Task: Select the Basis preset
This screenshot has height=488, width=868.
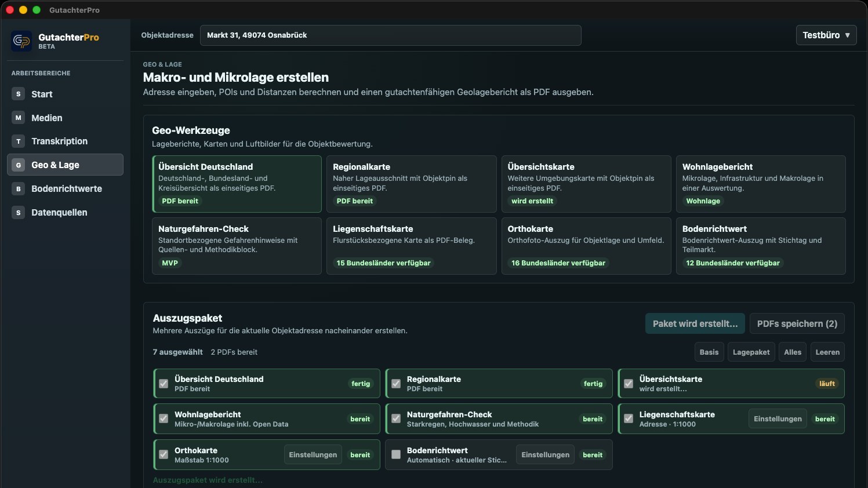Action: (709, 352)
